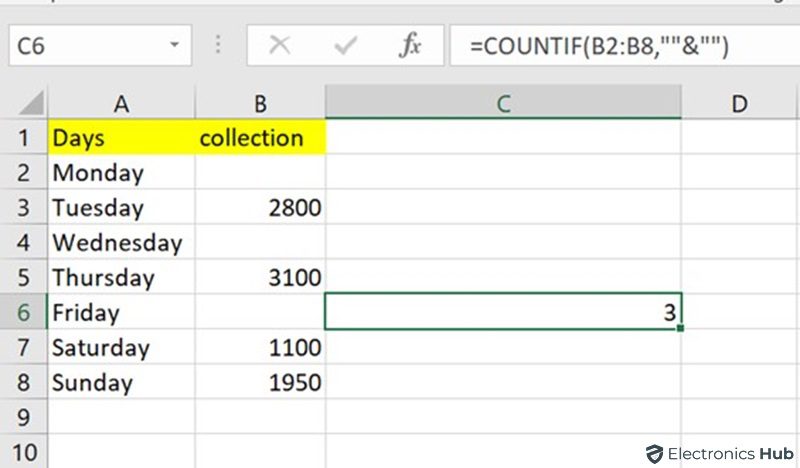Select row 2 header

23,173
